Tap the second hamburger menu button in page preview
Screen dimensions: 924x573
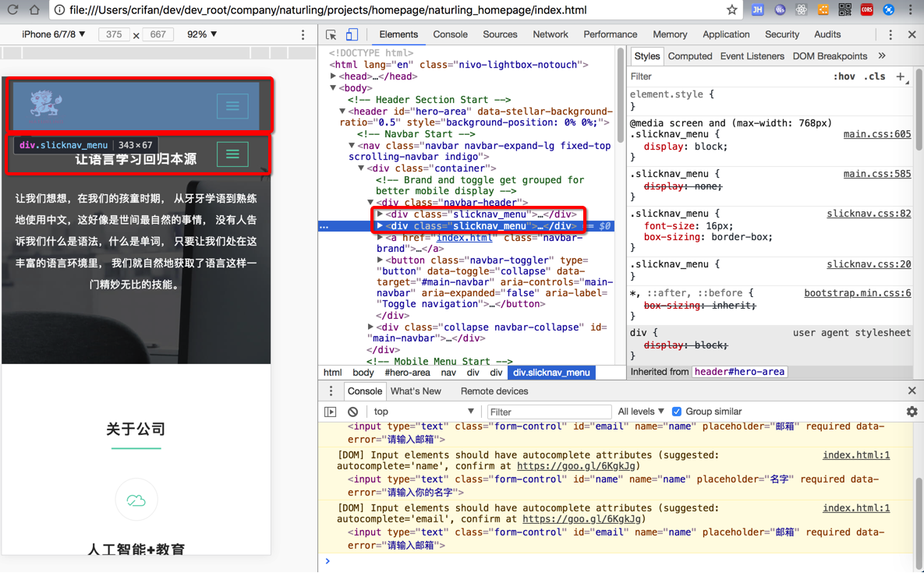233,154
